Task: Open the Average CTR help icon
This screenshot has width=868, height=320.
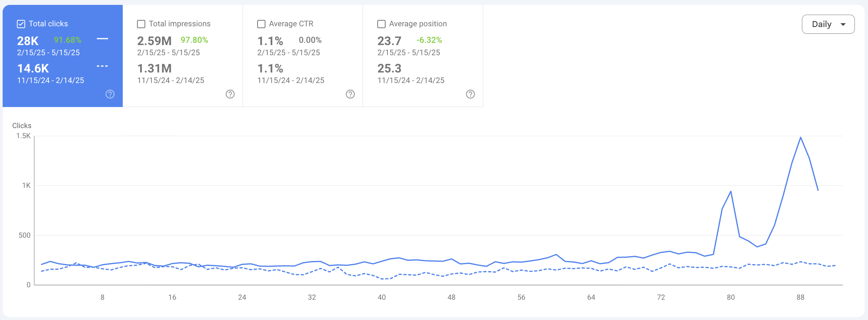Action: [x=350, y=94]
